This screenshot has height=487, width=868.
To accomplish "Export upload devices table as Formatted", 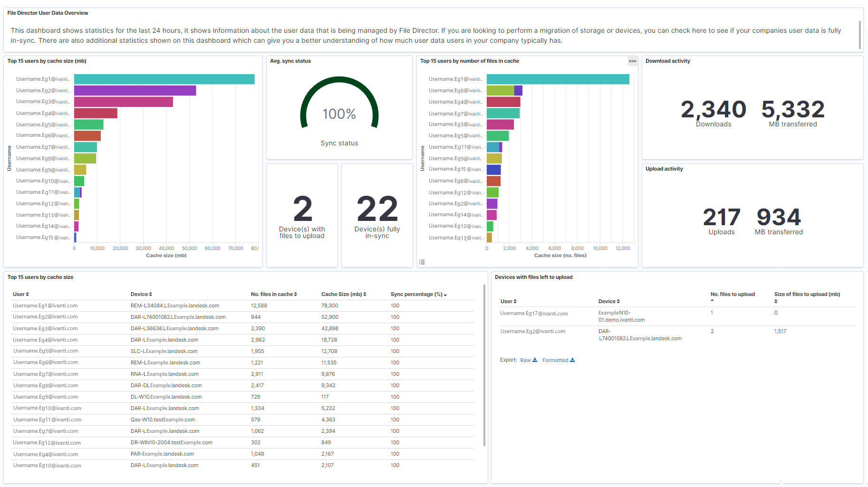I will click(x=558, y=360).
